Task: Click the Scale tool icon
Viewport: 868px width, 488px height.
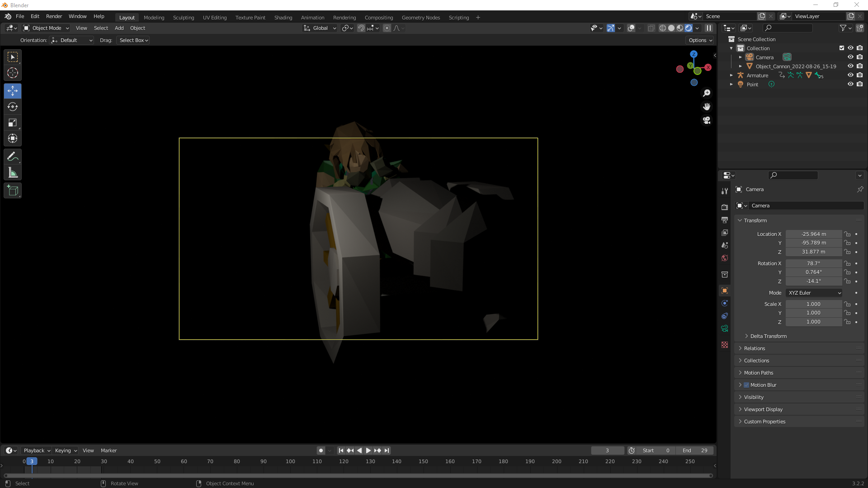Action: 13,123
